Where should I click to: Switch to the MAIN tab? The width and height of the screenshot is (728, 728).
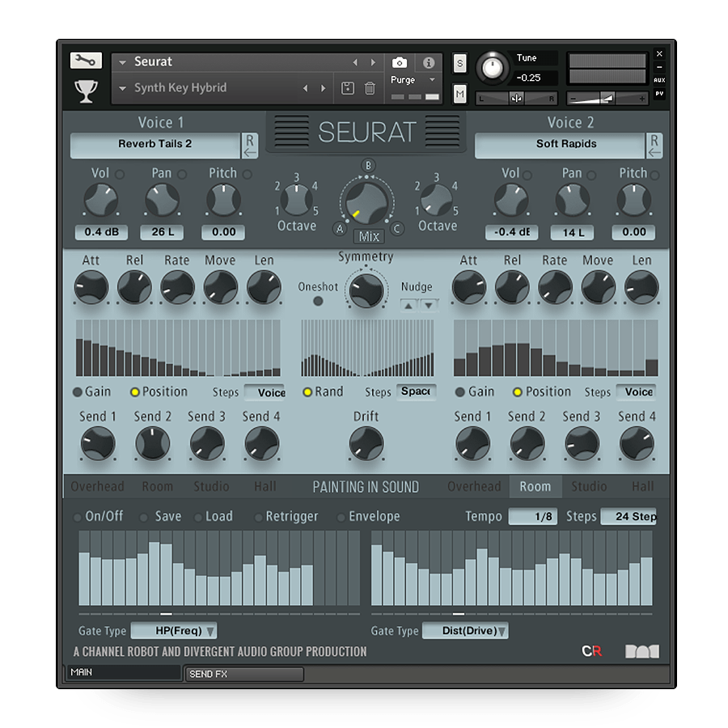coord(123,672)
